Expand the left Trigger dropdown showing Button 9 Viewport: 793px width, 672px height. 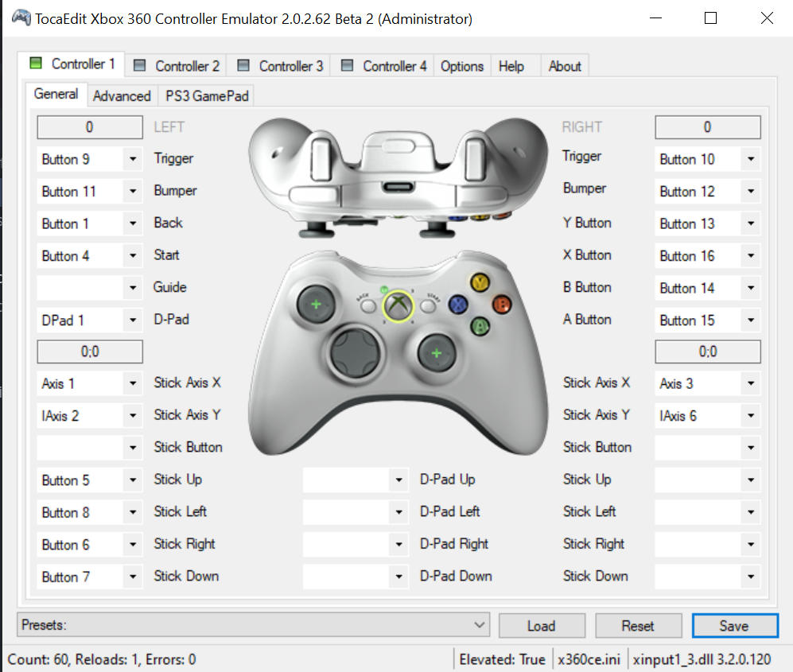[90, 159]
